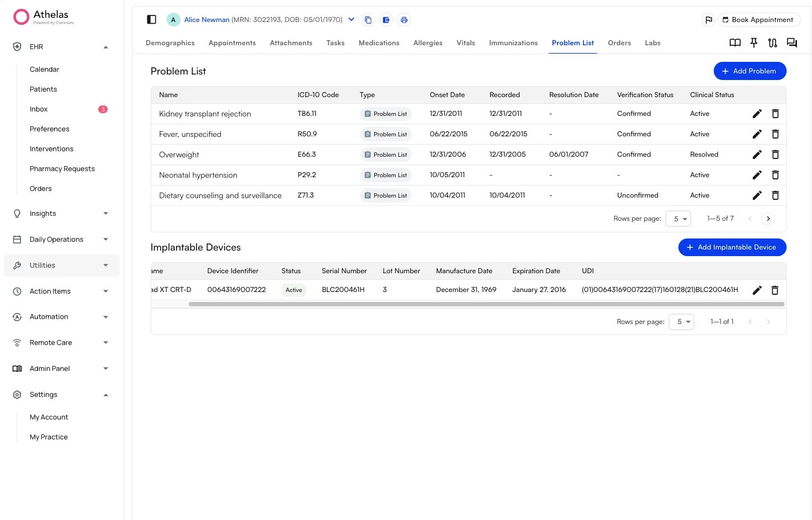Image resolution: width=812 pixels, height=520 pixels.
Task: Edit the CRT-D implantable device
Action: pos(757,290)
